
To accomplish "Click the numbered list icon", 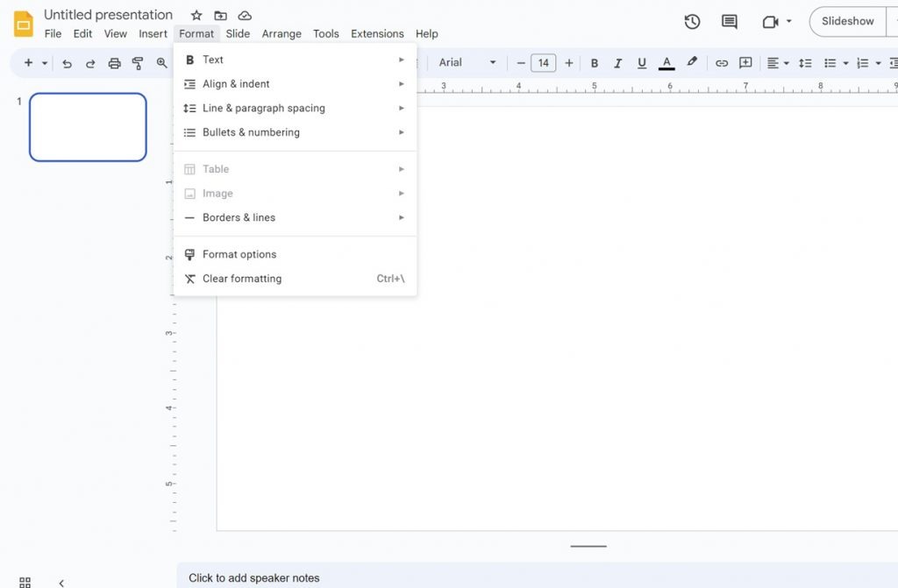I will pos(863,63).
